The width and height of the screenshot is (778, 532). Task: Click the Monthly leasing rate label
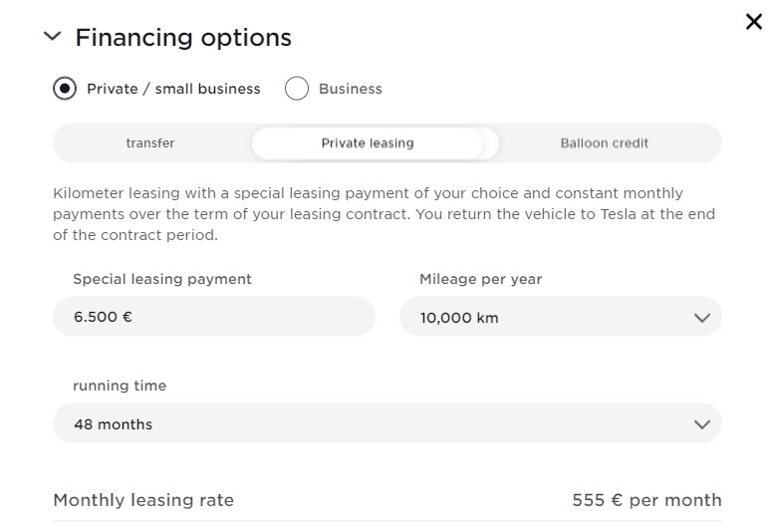pyautogui.click(x=143, y=500)
